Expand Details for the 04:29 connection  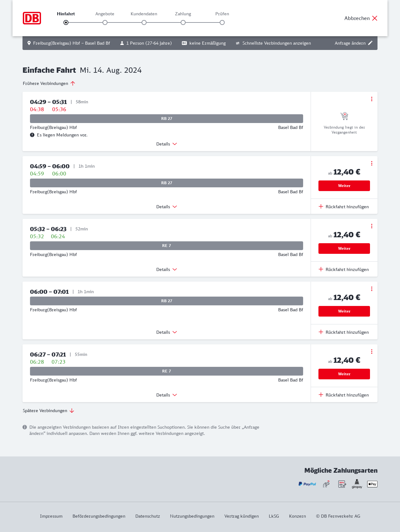(x=167, y=144)
